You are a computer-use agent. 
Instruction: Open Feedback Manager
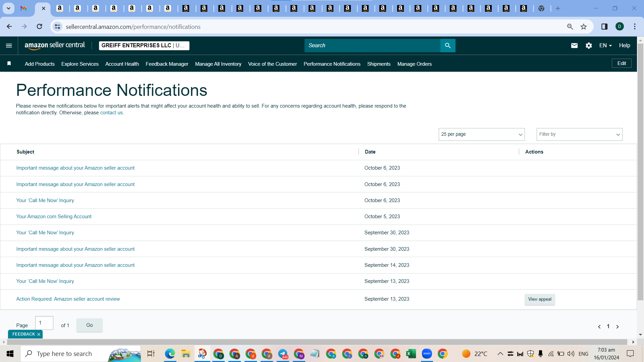[167, 64]
